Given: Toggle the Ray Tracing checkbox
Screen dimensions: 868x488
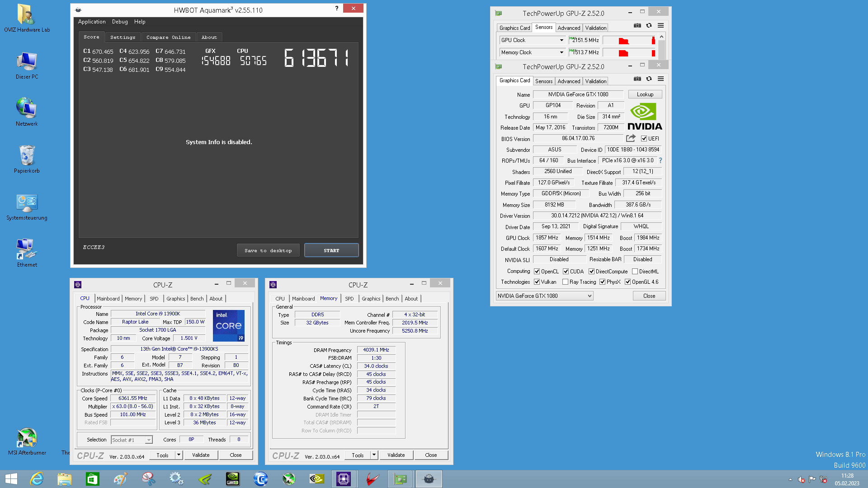Looking at the screenshot, I should point(565,282).
